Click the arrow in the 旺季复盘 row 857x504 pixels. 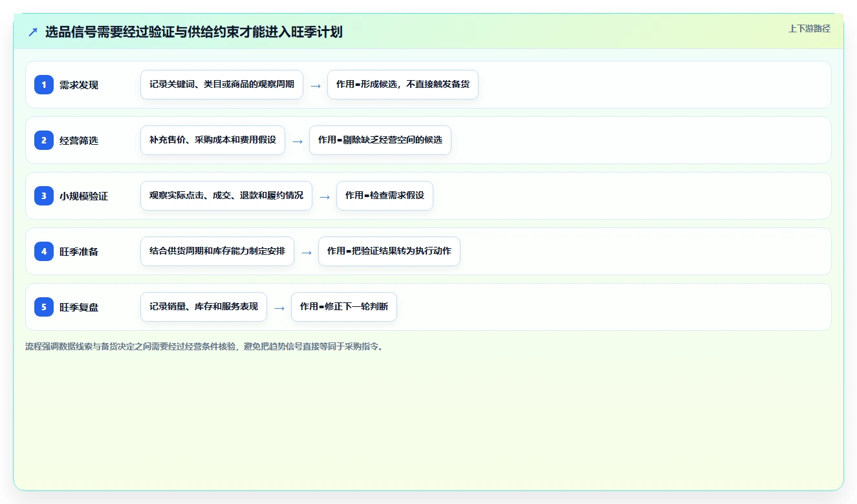(279, 308)
